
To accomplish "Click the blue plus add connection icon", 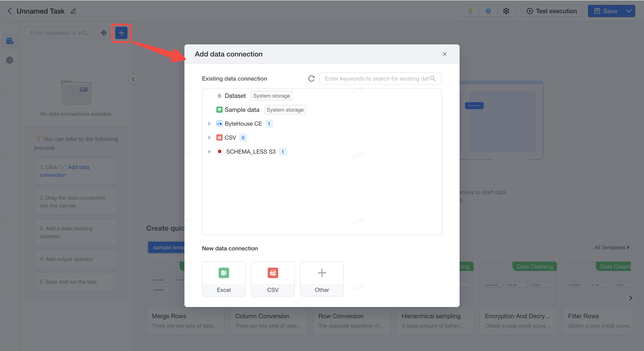I will (121, 33).
